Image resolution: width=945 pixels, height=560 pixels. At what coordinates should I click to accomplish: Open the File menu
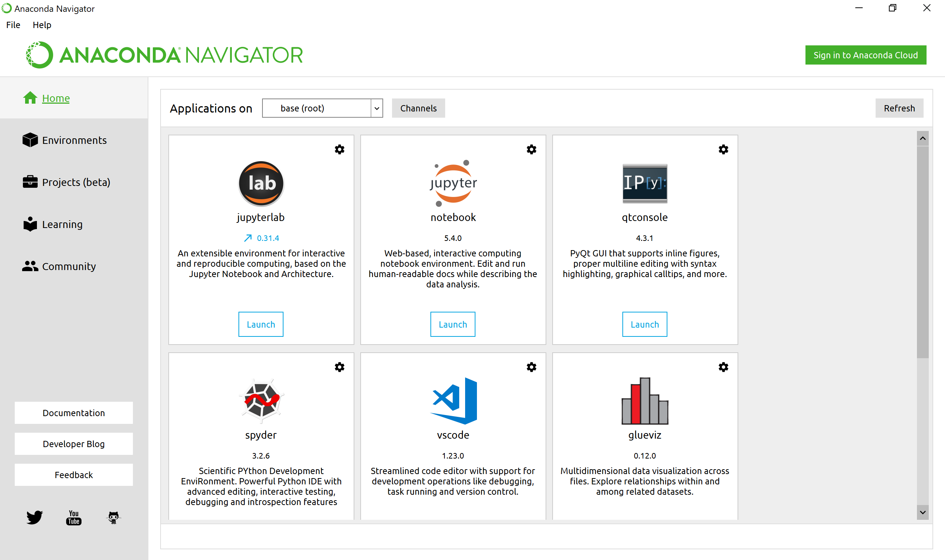pyautogui.click(x=13, y=25)
